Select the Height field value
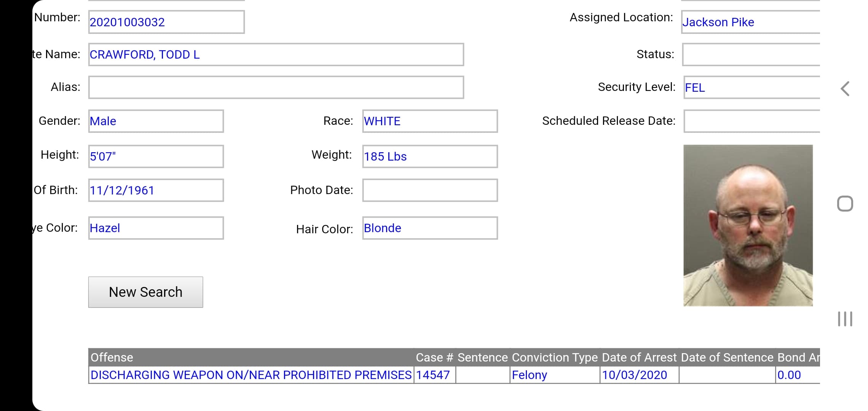This screenshot has height=411, width=868. tap(156, 156)
